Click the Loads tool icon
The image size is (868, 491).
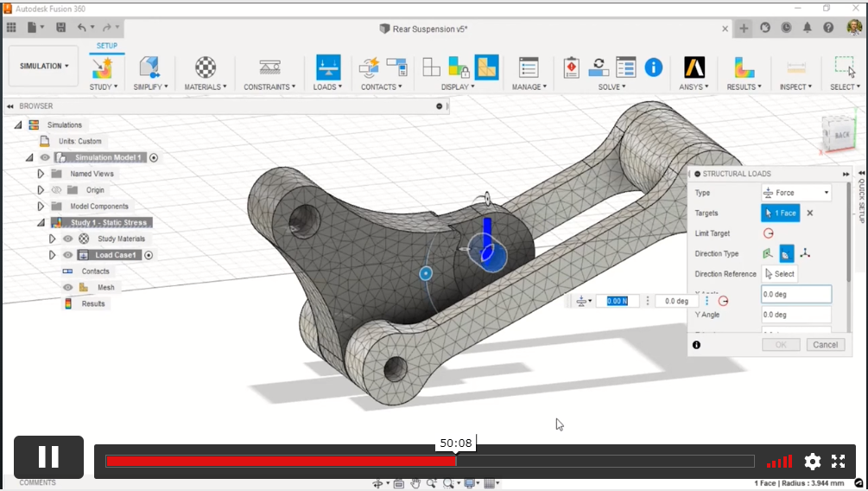pyautogui.click(x=327, y=67)
